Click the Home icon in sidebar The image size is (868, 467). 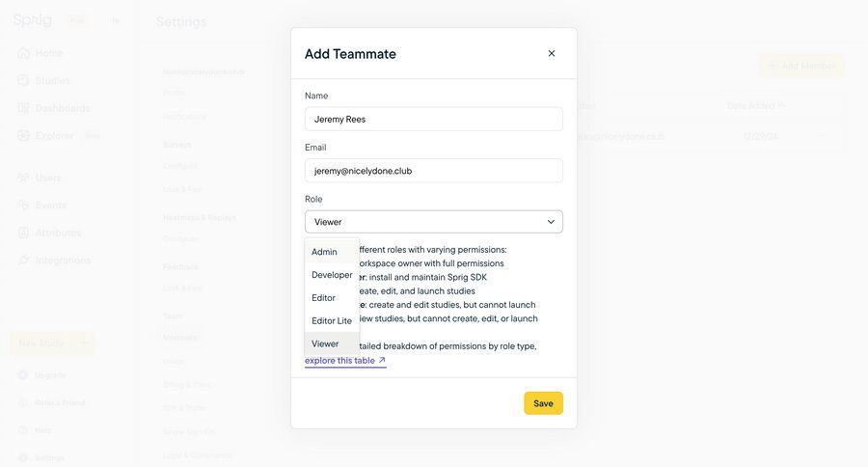click(x=23, y=53)
